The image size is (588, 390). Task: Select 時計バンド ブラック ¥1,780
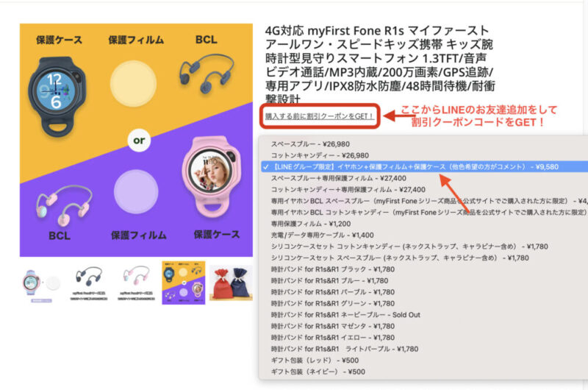[424, 269]
